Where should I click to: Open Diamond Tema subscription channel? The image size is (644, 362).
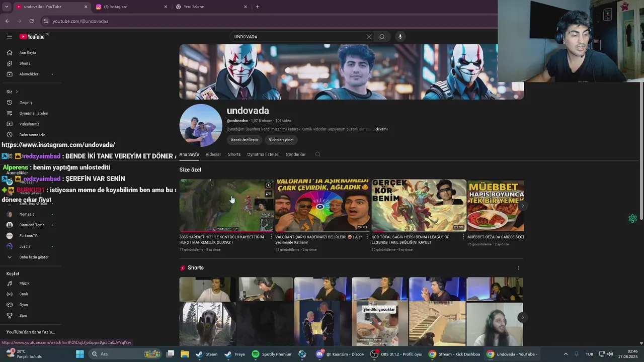tap(32, 225)
